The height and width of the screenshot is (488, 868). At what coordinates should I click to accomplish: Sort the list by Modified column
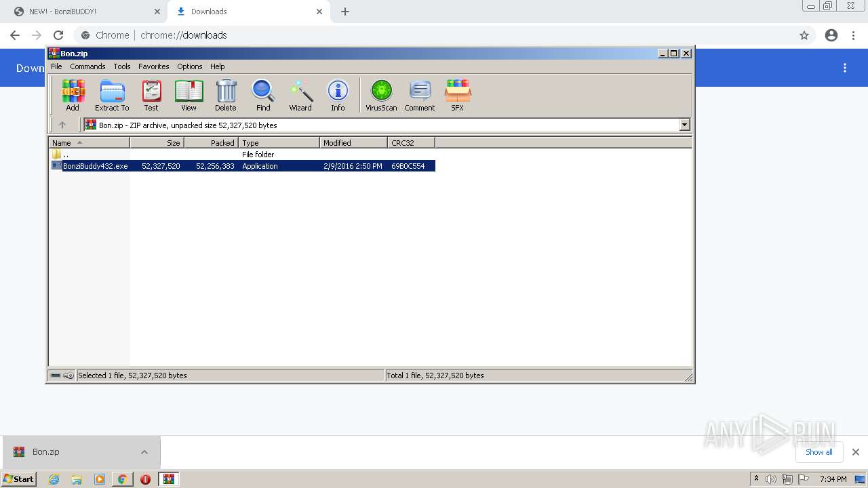point(353,142)
